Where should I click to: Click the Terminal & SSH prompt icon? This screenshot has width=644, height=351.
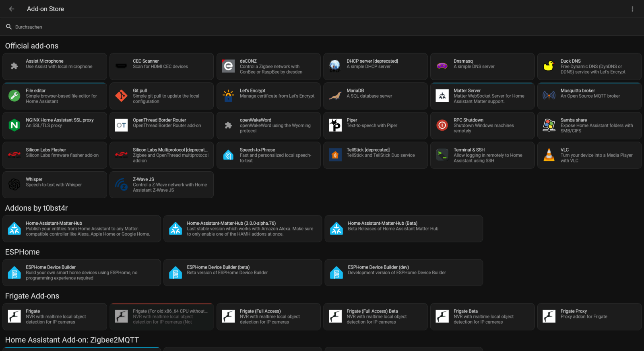442,155
